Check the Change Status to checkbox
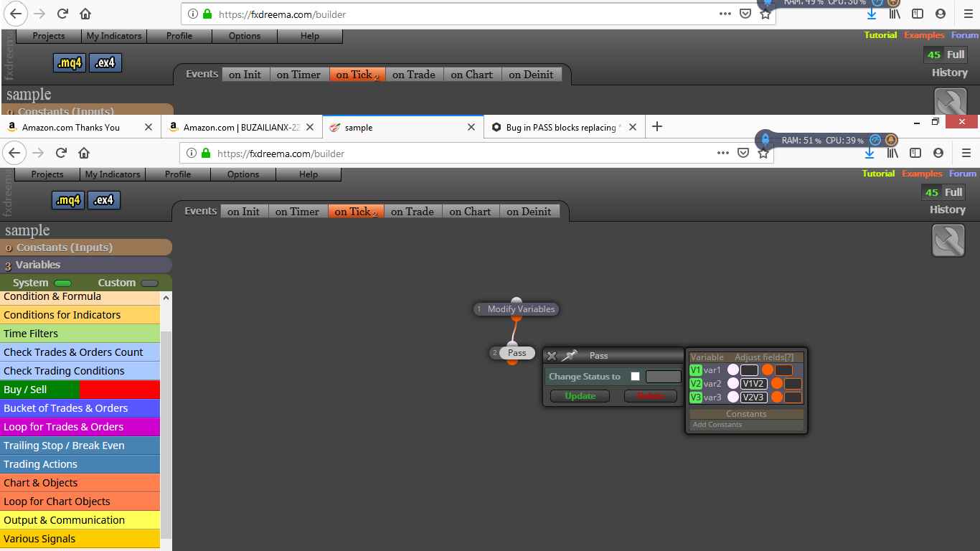Viewport: 980px width, 551px height. click(635, 376)
